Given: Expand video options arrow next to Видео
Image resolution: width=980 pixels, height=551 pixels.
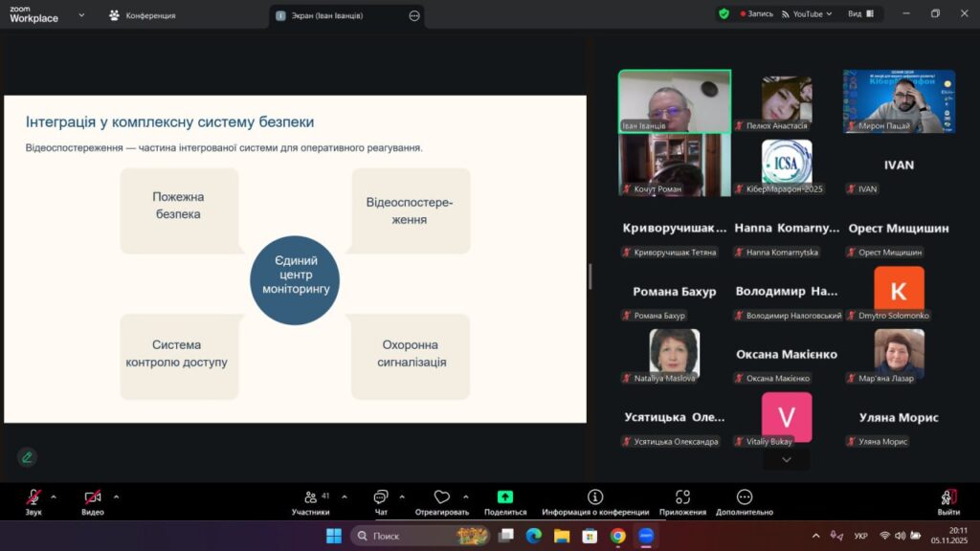Looking at the screenshot, I should click(116, 496).
